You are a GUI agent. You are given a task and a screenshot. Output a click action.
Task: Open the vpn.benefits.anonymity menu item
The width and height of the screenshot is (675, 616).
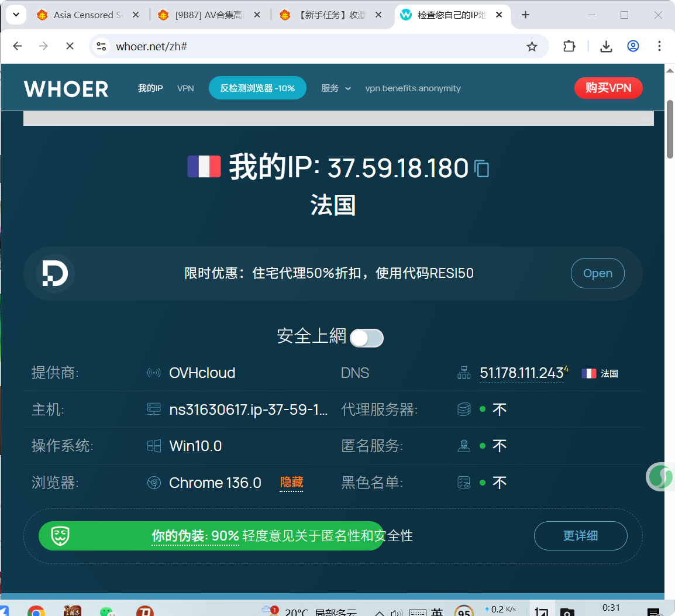click(413, 88)
